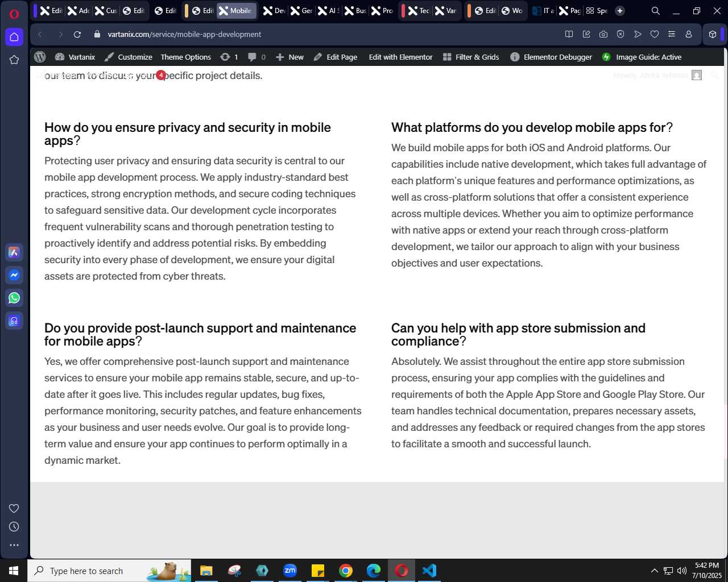Image resolution: width=728 pixels, height=582 pixels.
Task: Open Filter & Grids menu
Action: point(471,57)
